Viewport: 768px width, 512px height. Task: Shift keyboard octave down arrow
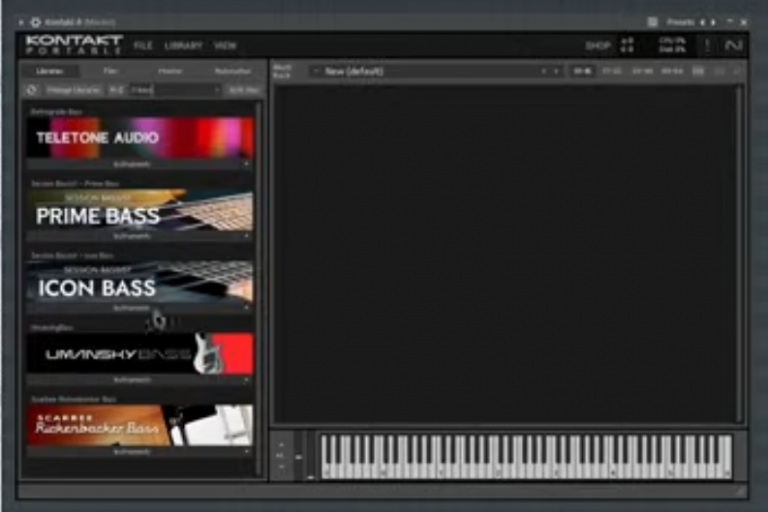click(x=281, y=467)
